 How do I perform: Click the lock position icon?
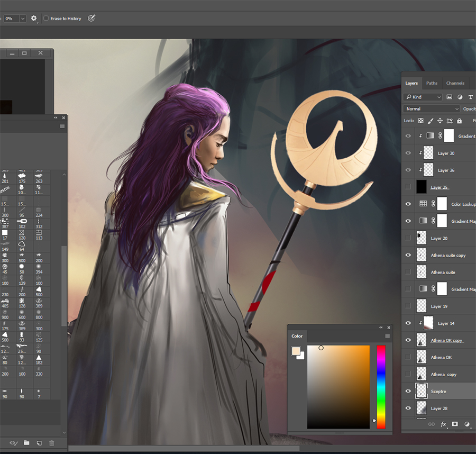(440, 121)
